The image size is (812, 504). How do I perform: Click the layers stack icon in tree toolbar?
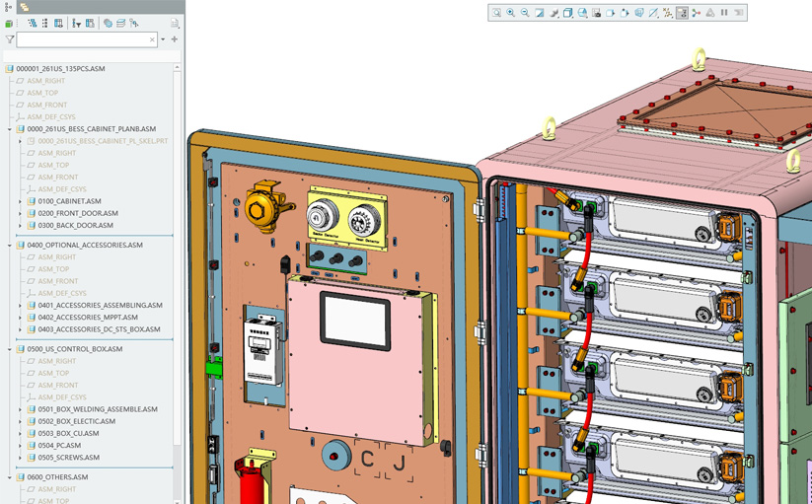(x=121, y=23)
